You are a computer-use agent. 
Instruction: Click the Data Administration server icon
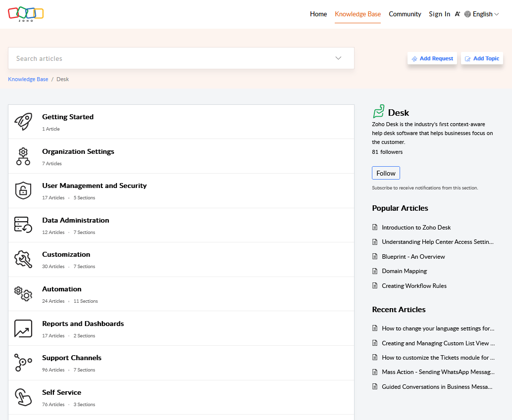[x=23, y=225]
